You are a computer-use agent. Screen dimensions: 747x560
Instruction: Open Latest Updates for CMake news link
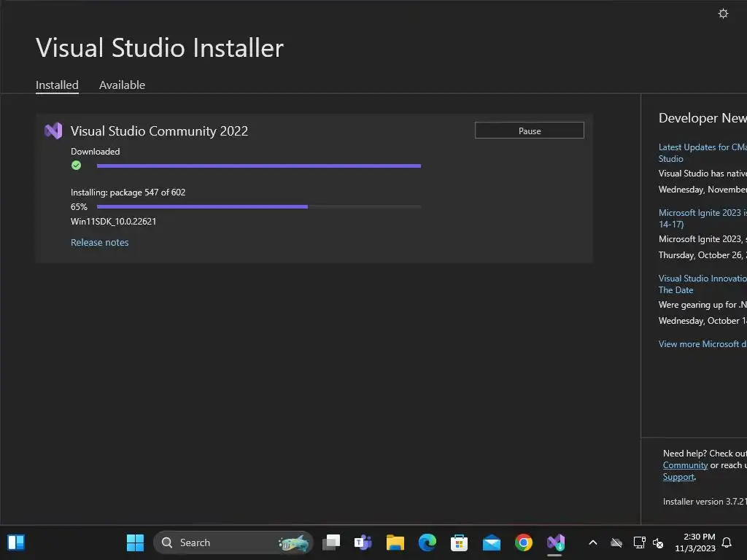(x=703, y=153)
